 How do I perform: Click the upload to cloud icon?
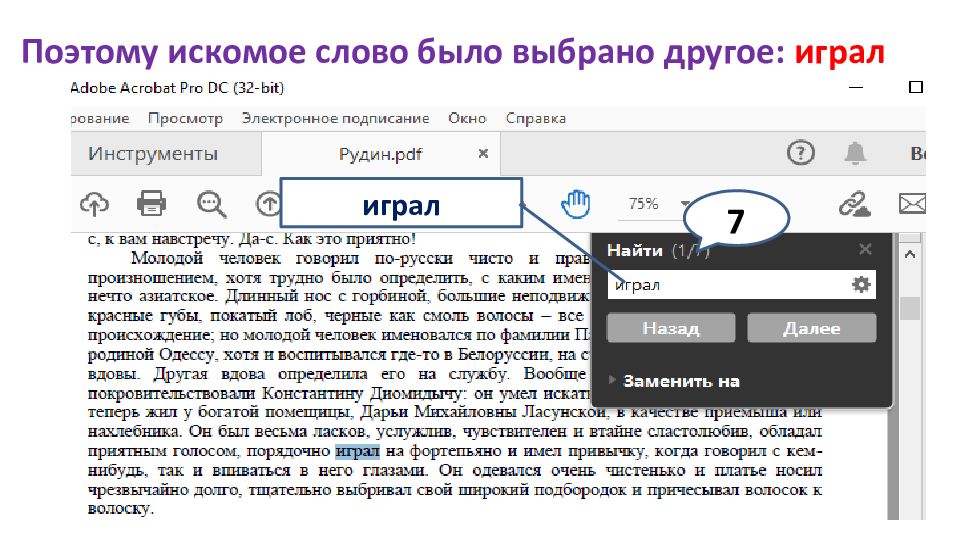[x=94, y=203]
